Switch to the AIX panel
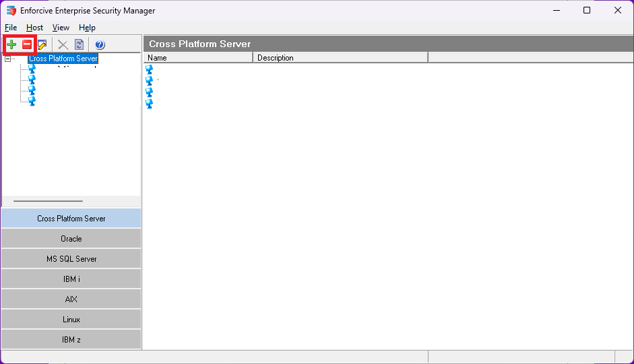The height and width of the screenshot is (364, 634). click(x=71, y=299)
